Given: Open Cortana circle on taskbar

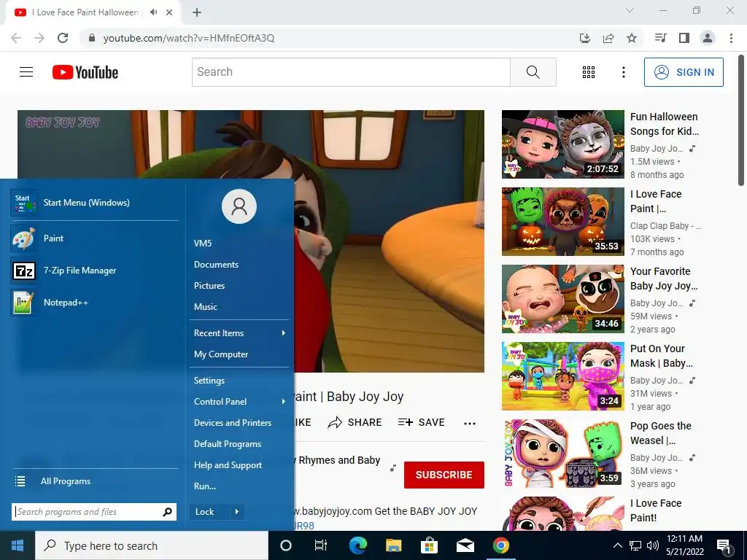Looking at the screenshot, I should [286, 545].
